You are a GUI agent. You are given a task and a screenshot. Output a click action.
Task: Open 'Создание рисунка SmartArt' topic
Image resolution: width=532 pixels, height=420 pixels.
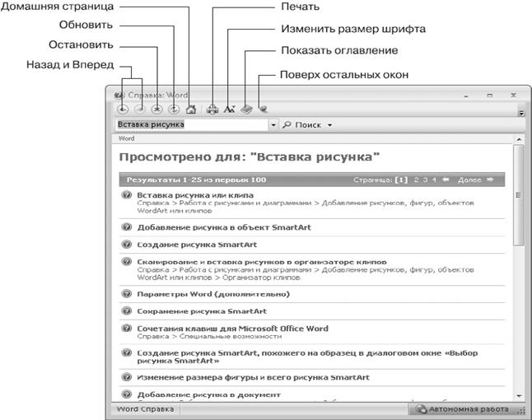click(x=197, y=245)
